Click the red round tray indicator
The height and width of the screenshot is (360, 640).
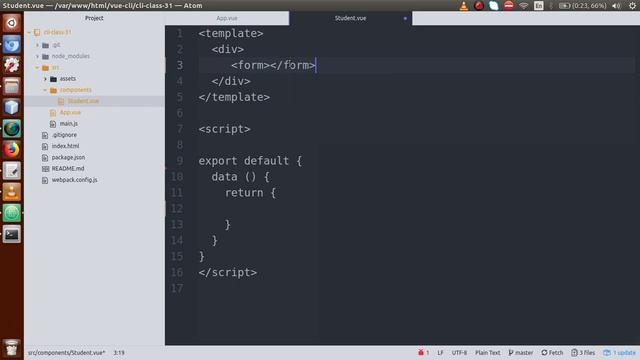[x=479, y=6]
